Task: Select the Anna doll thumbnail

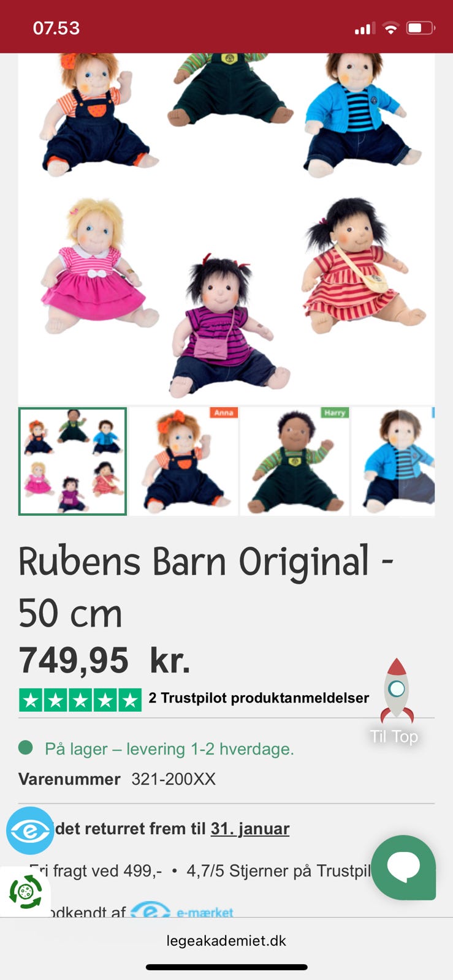Action: pos(184,461)
